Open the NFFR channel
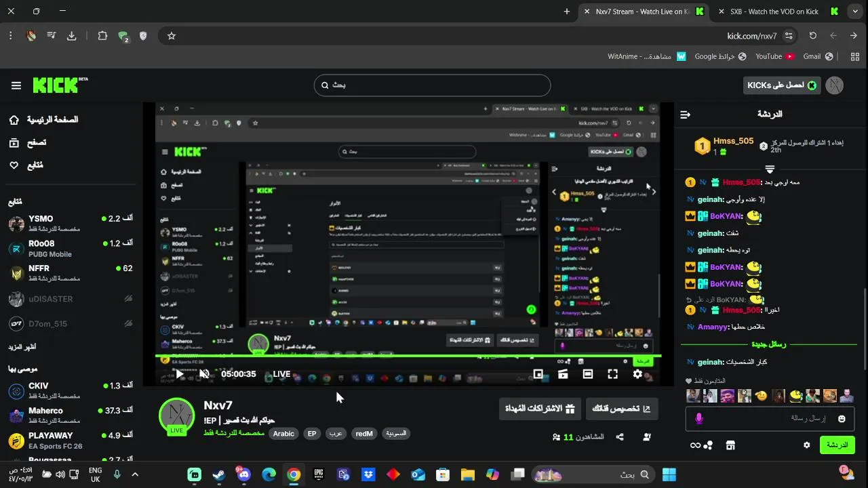 [x=71, y=273]
